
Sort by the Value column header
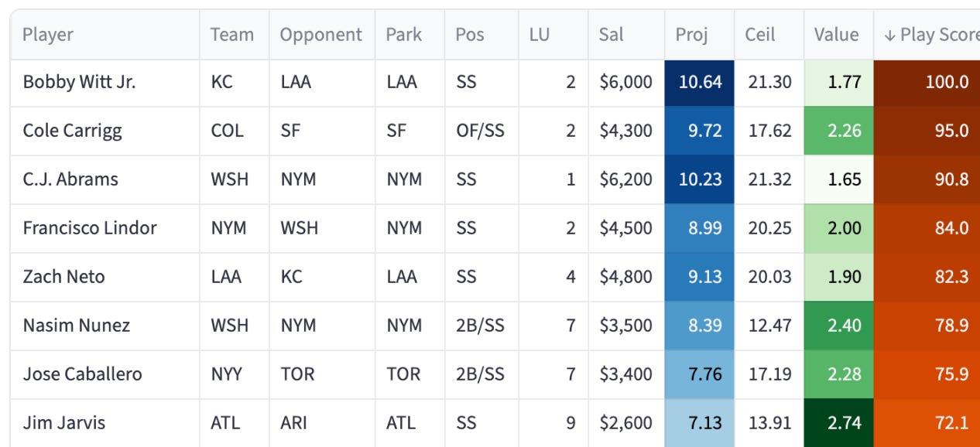(836, 35)
